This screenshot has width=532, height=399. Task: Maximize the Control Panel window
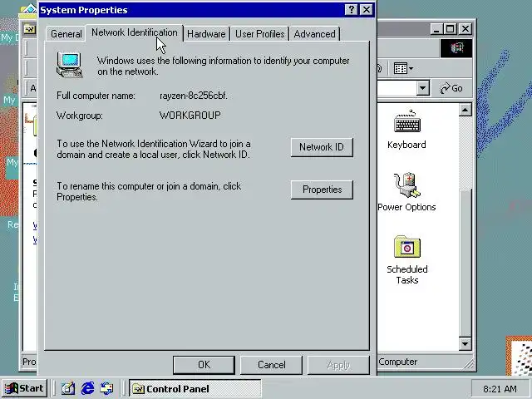[451, 29]
